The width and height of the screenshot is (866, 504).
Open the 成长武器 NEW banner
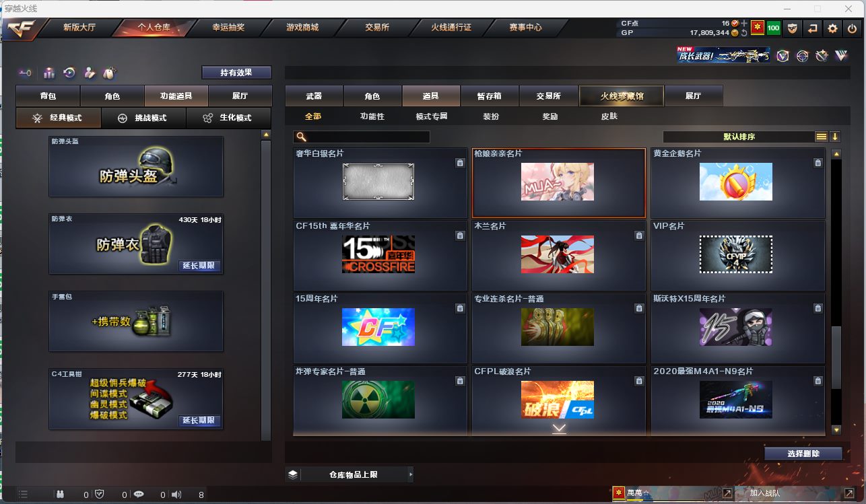click(723, 55)
